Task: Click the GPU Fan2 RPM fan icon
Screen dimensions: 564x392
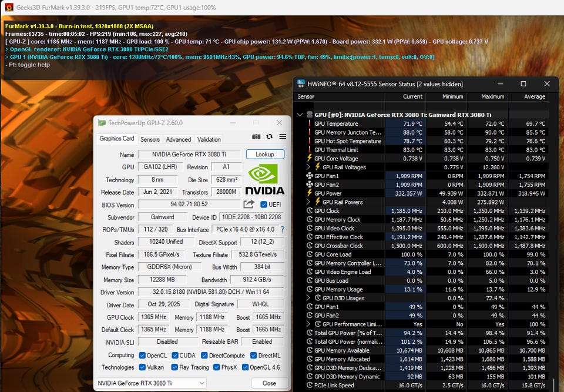Action: click(x=310, y=185)
